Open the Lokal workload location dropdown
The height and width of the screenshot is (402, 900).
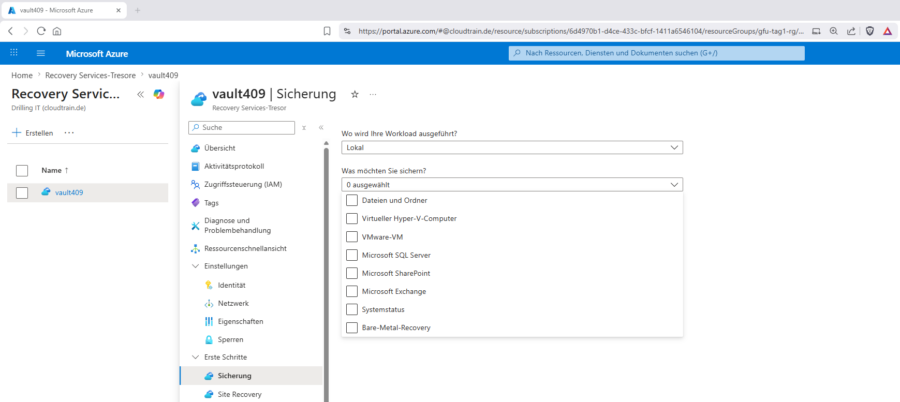pyautogui.click(x=512, y=148)
